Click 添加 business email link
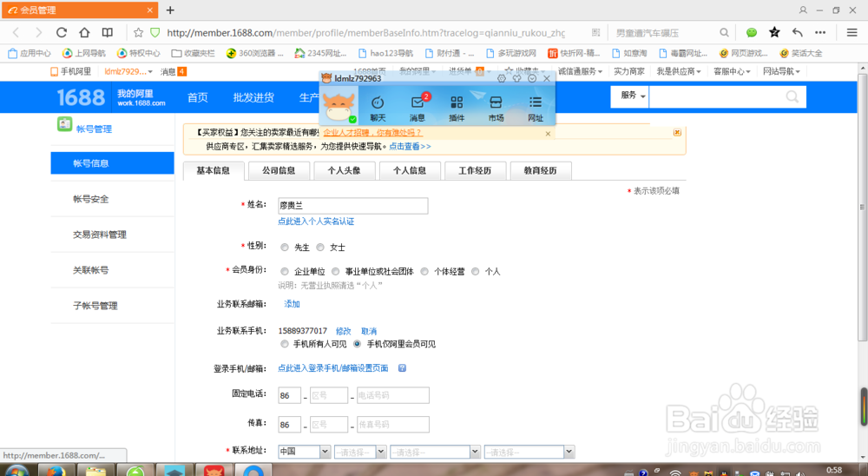The image size is (868, 476). tap(292, 304)
